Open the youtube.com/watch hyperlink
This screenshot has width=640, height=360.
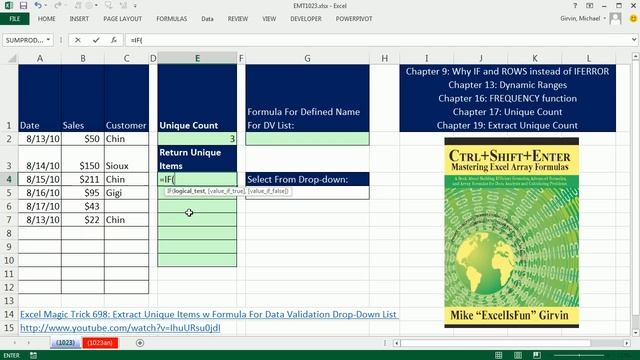pyautogui.click(x=120, y=328)
